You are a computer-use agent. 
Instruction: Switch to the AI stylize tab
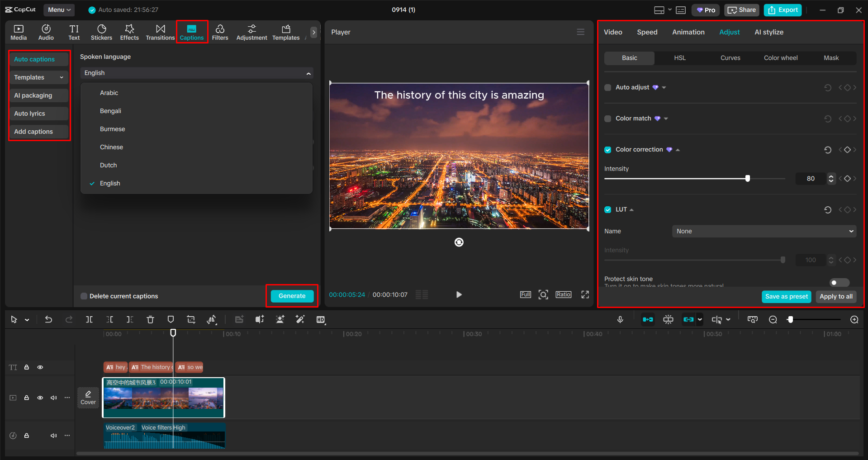[768, 32]
